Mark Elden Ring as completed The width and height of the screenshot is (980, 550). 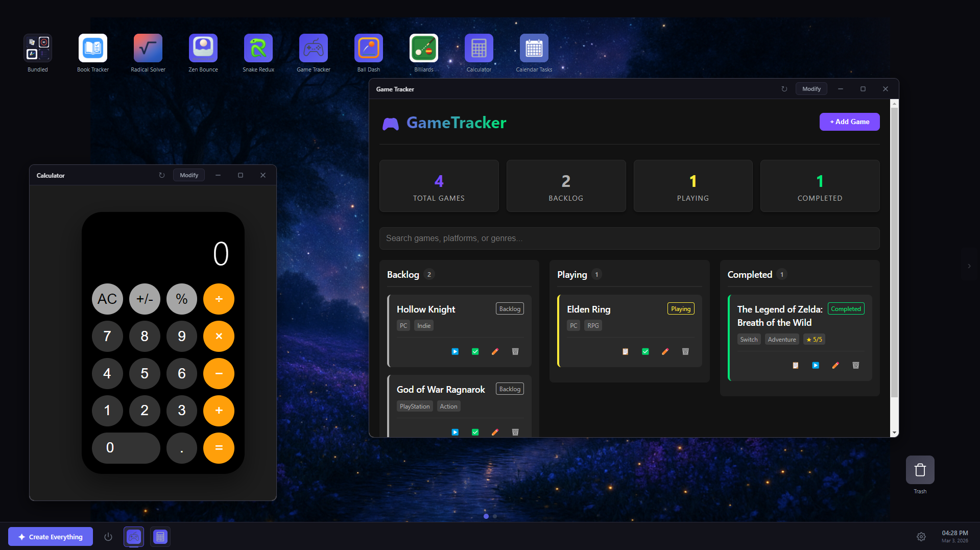pyautogui.click(x=646, y=351)
